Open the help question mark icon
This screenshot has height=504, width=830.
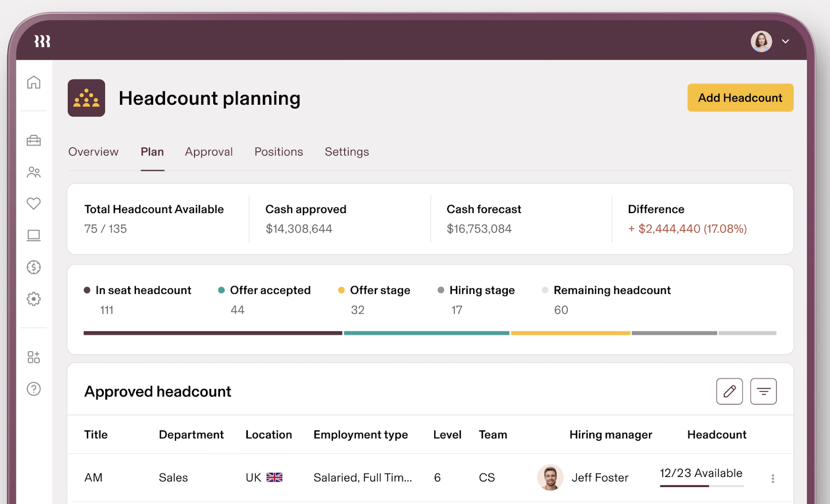point(34,389)
